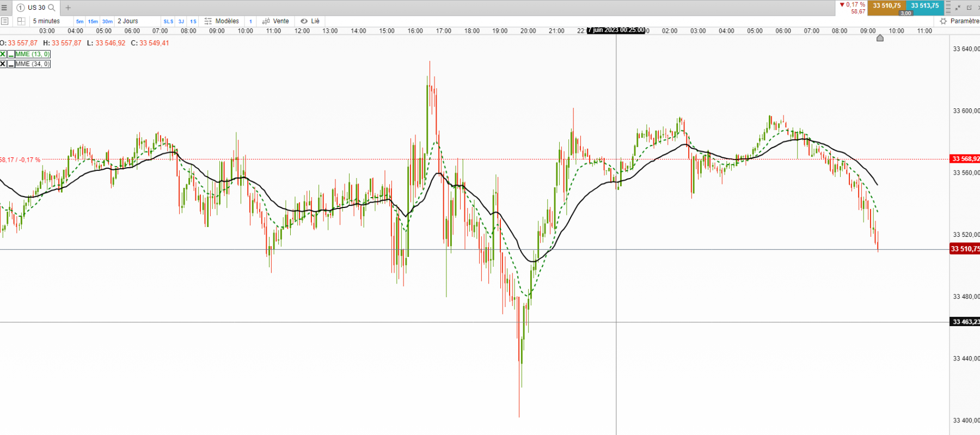Click the Open value 33 557,87
Viewport: 980px width, 435px height.
23,43
